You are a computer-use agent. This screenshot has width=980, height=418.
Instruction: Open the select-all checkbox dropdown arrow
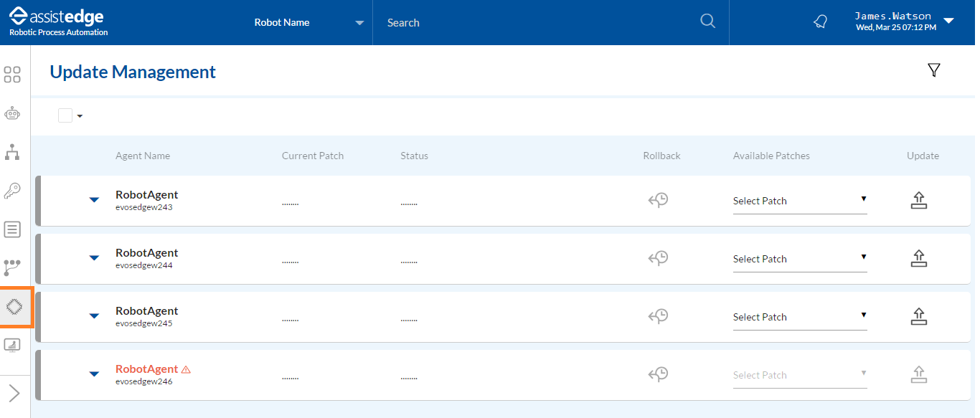pos(80,116)
